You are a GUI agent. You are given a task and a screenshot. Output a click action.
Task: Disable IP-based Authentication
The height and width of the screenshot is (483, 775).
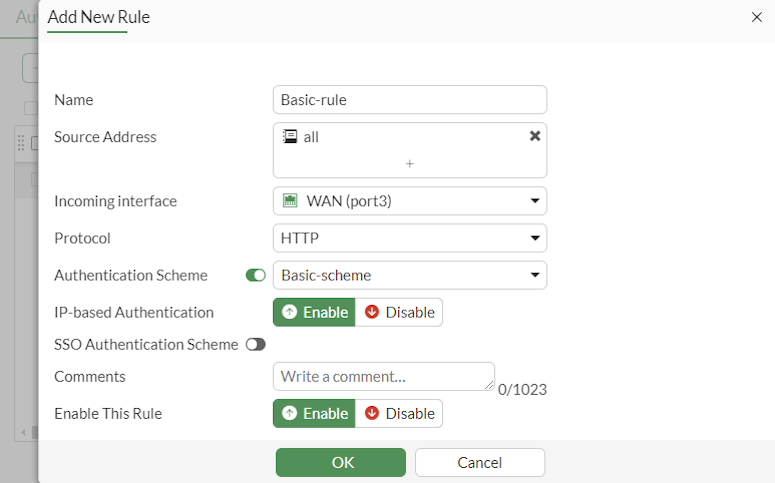click(399, 312)
